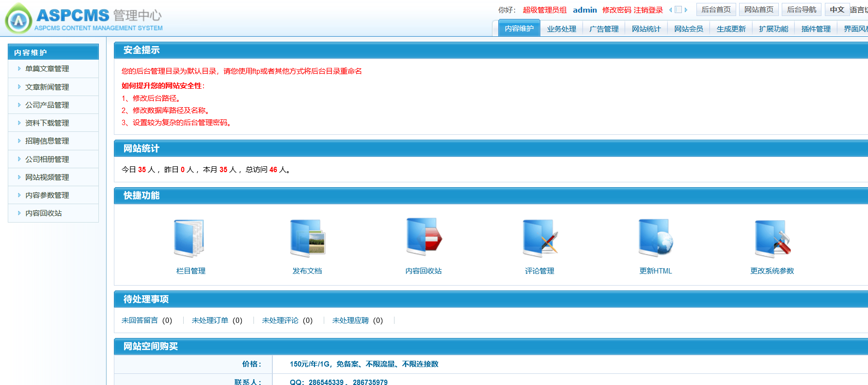Select the 内容维护 tab
This screenshot has width=868, height=385.
coord(519,29)
